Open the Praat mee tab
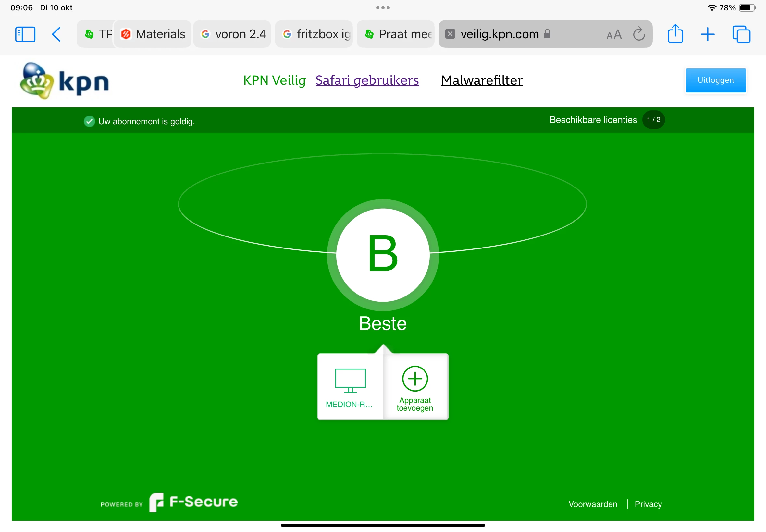Image resolution: width=766 pixels, height=532 pixels. click(397, 34)
